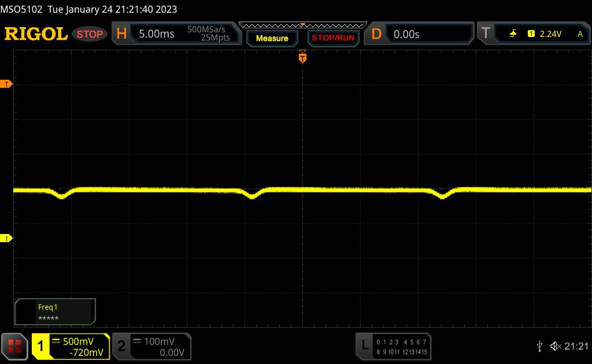This screenshot has width=592, height=364.
Task: Click the USB connection icon
Action: 539,346
